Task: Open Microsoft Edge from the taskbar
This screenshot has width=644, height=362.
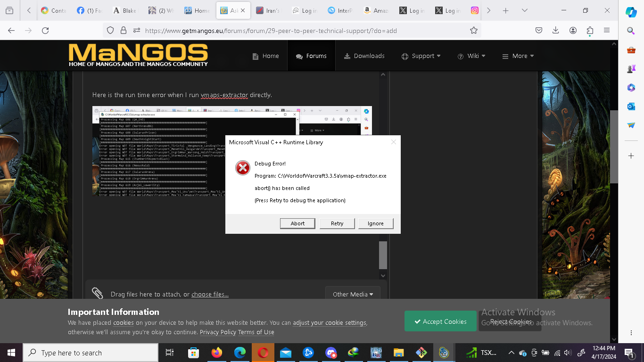Action: coord(240,353)
